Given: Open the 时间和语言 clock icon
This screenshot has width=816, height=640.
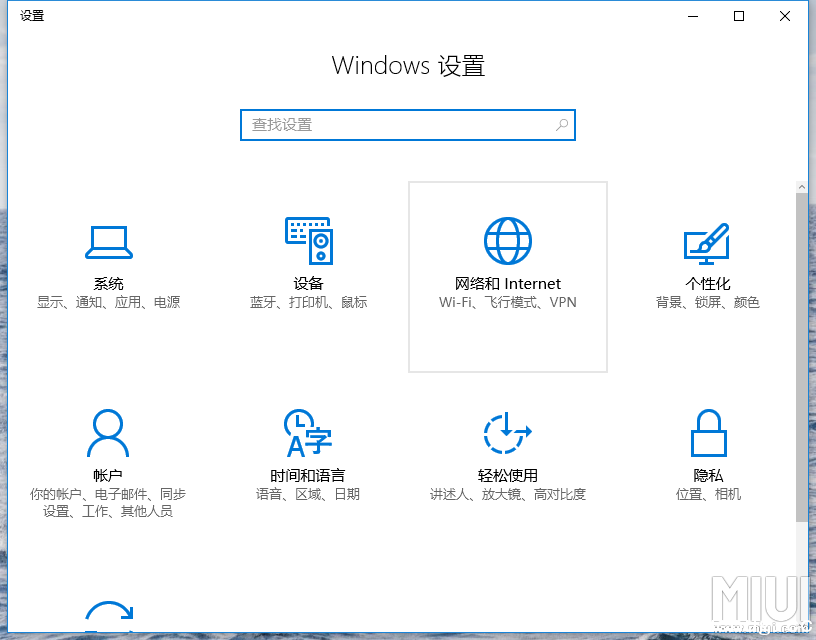Looking at the screenshot, I should [307, 431].
